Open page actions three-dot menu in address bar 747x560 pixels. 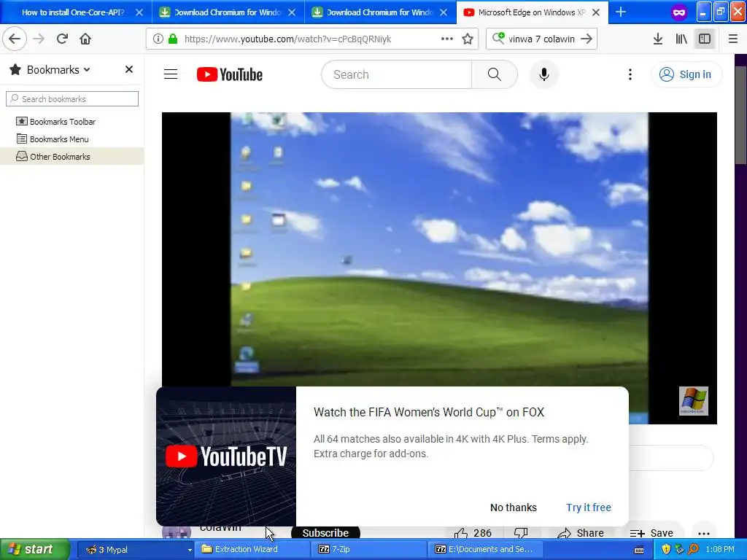pyautogui.click(x=447, y=39)
